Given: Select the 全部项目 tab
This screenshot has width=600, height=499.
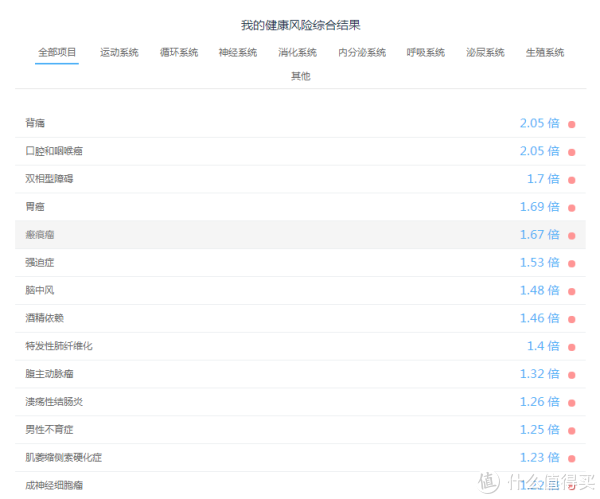Looking at the screenshot, I should [x=57, y=52].
